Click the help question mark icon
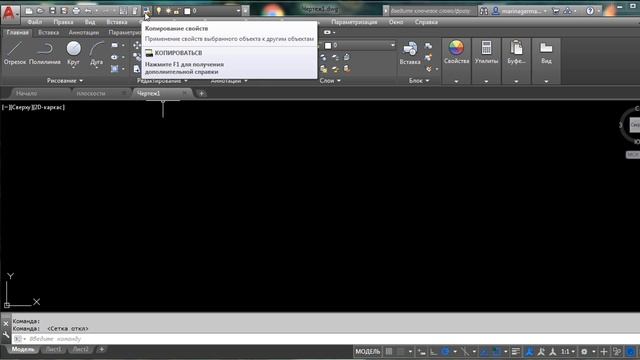640x360 pixels. (590, 11)
